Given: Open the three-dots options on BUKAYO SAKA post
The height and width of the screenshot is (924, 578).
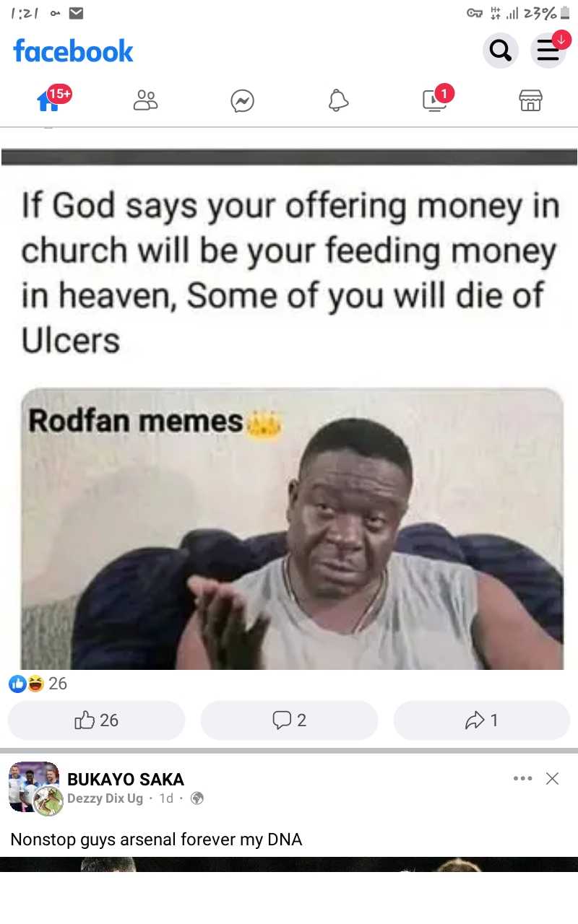Looking at the screenshot, I should (522, 778).
